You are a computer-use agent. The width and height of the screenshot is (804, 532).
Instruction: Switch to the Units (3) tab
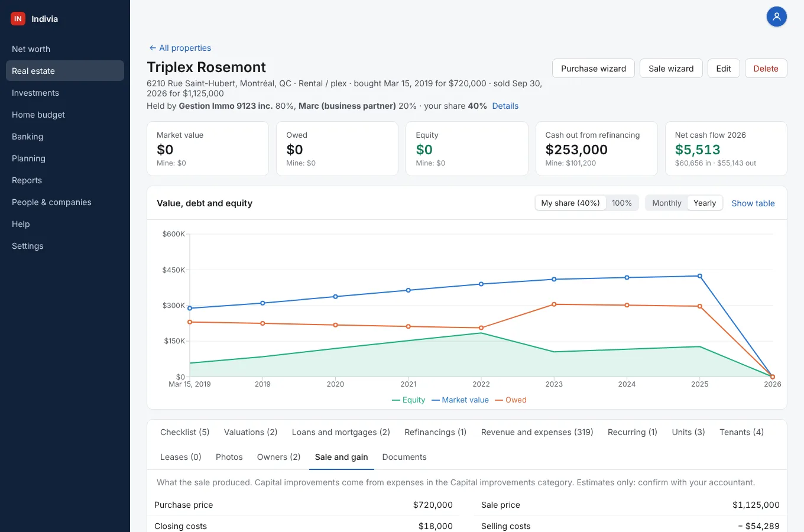689,432
